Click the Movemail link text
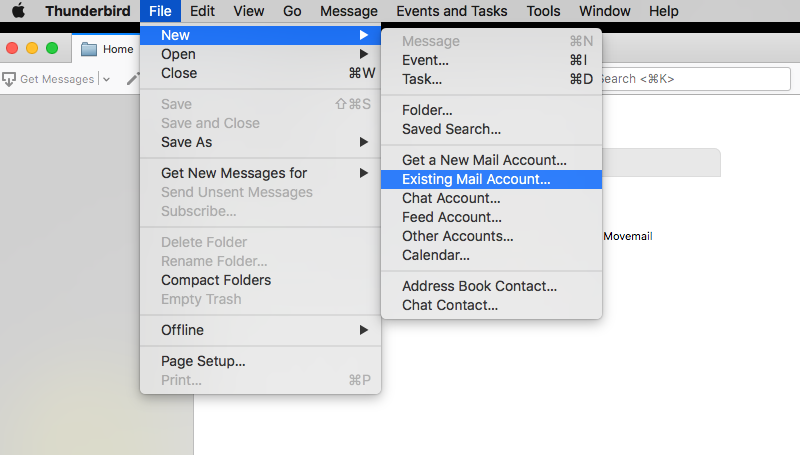The width and height of the screenshot is (800, 455). [628, 236]
